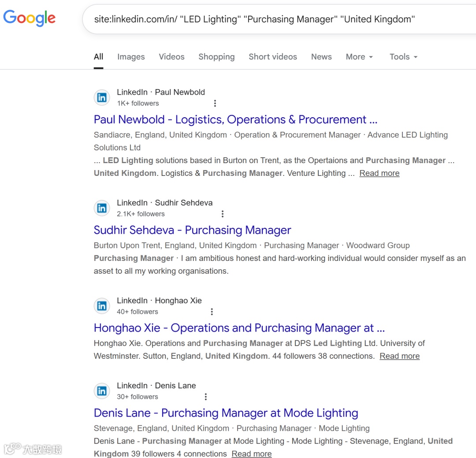Open Sudhir Sehdeva - Purchasing Manager result
Viewport: 476px width, 458px height.
(192, 230)
